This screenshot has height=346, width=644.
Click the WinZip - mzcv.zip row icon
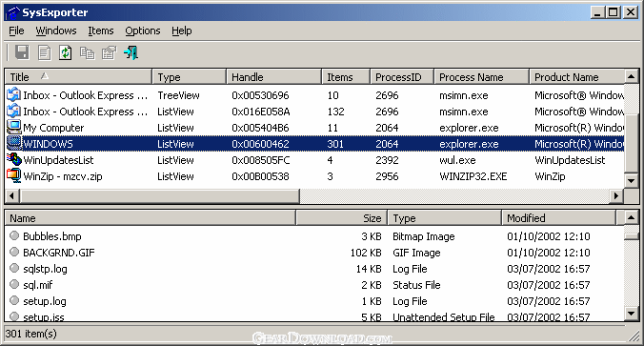tap(13, 176)
